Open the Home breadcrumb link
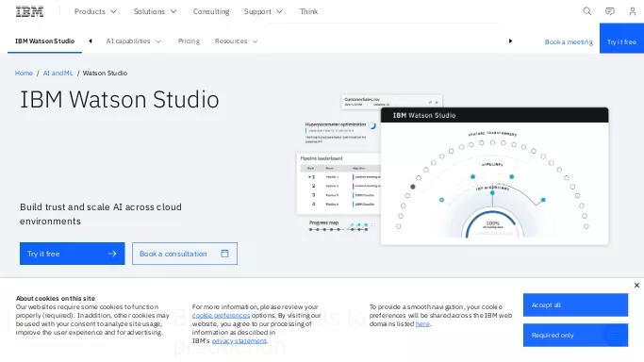This screenshot has width=644, height=362. click(24, 73)
